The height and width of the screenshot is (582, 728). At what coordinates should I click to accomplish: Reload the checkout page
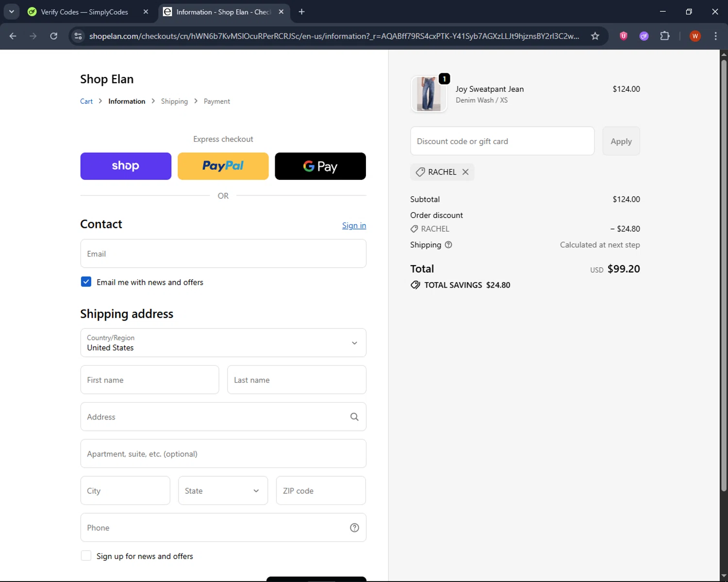(x=54, y=36)
